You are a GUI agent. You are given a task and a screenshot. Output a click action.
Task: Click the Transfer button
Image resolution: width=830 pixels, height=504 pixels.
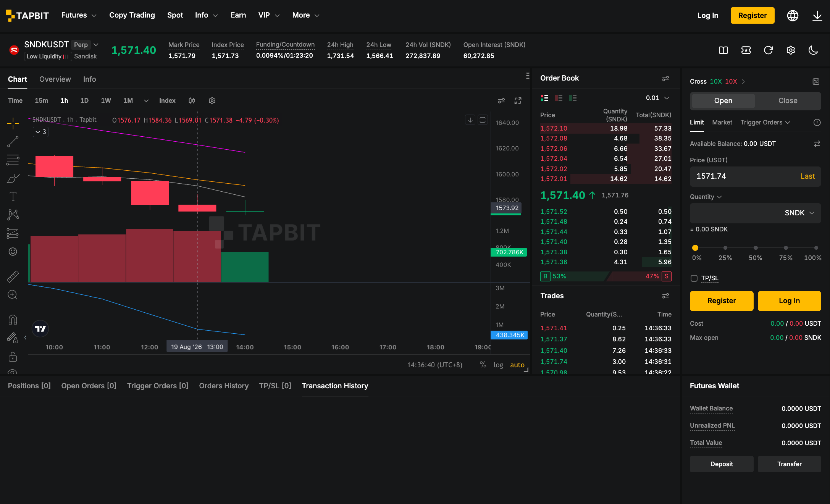[x=789, y=464]
